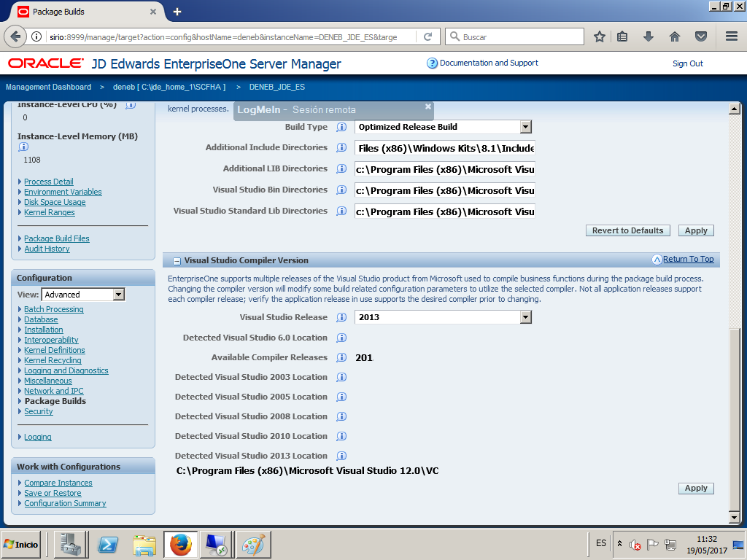Click info icon next to Build Type
This screenshot has width=747, height=560.
click(x=341, y=127)
